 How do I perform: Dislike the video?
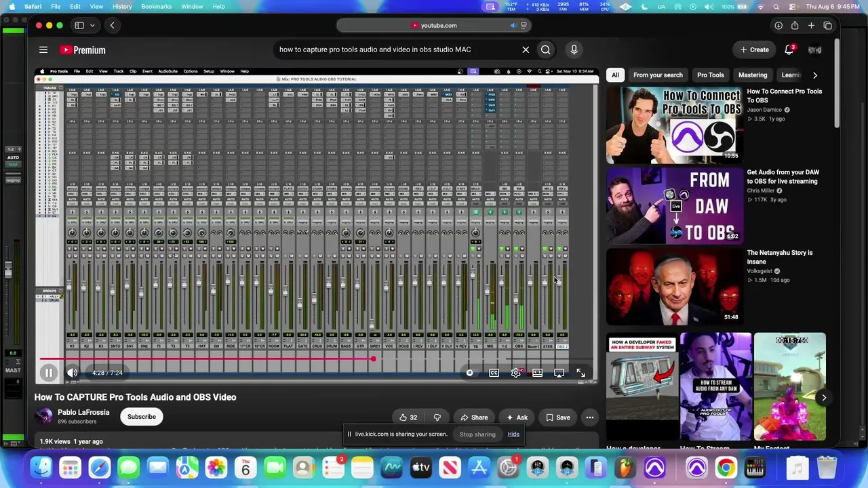tap(437, 418)
